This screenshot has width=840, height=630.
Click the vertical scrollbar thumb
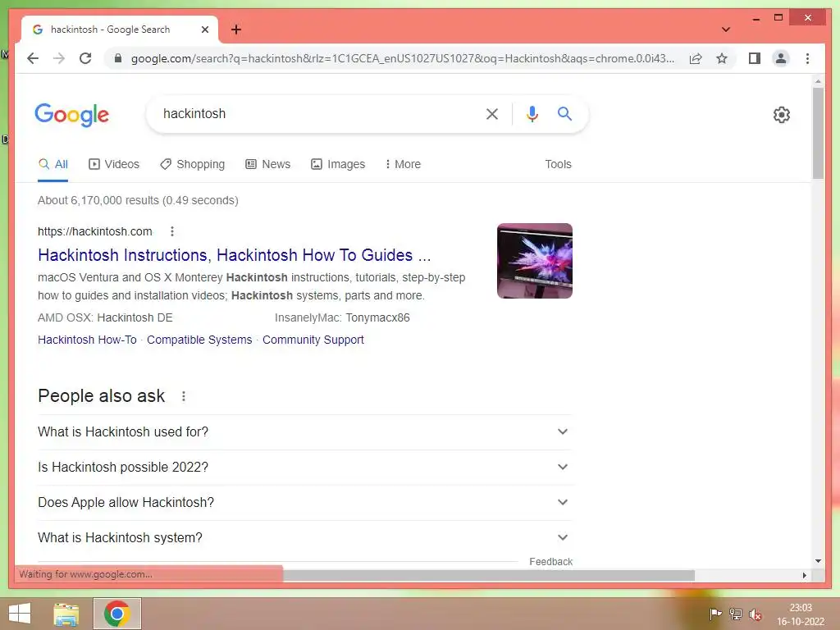pos(818,133)
